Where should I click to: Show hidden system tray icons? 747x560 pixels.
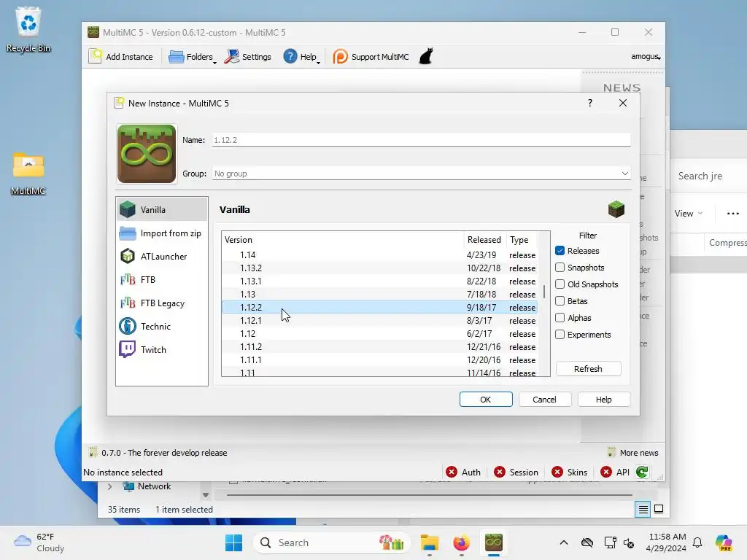(564, 542)
